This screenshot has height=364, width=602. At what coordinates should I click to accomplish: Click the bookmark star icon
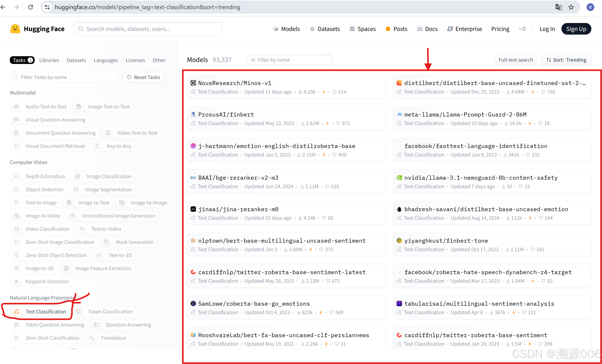coord(571,7)
